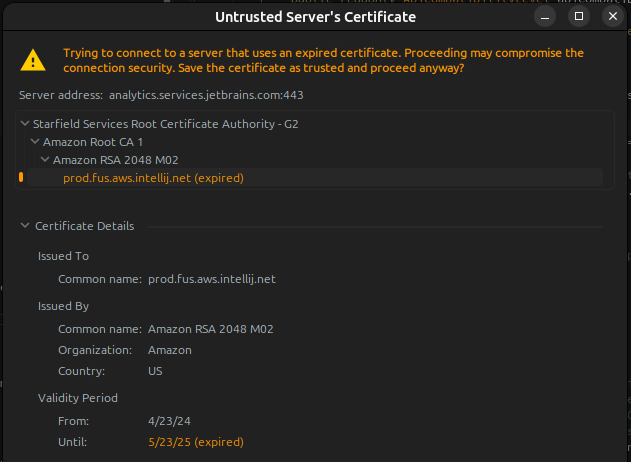The image size is (631, 462).
Task: Select Amazon Root CA 1 in tree
Action: pyautogui.click(x=93, y=142)
